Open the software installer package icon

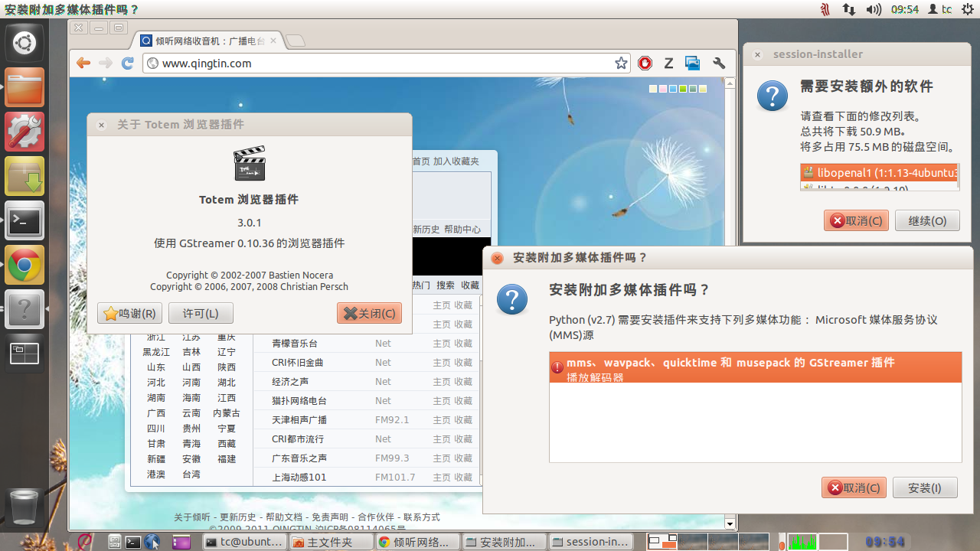(x=24, y=176)
